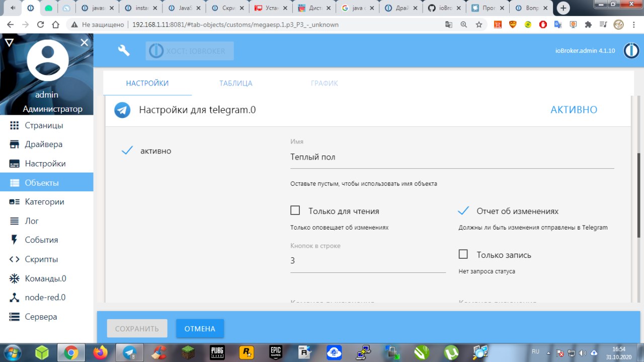Open Драйвера in the sidebar
This screenshot has height=362, width=644.
[47, 144]
